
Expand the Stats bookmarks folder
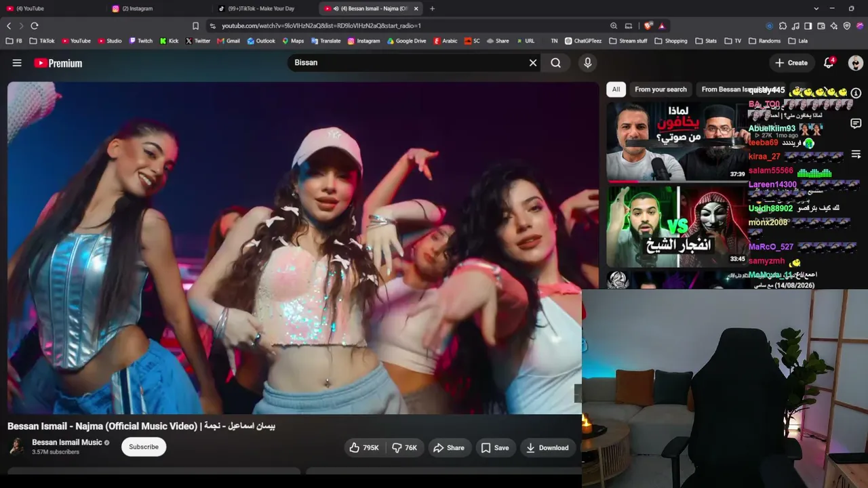[x=706, y=41]
